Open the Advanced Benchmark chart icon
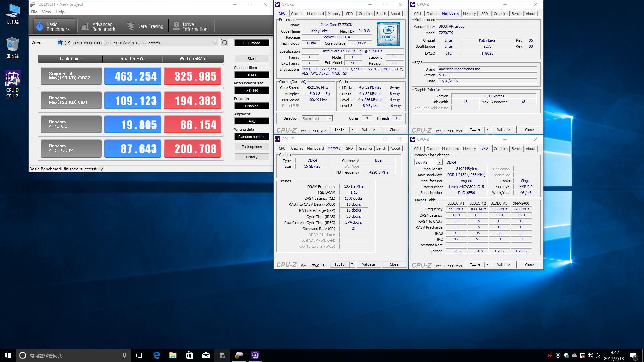This screenshot has height=362, width=644. click(85, 27)
